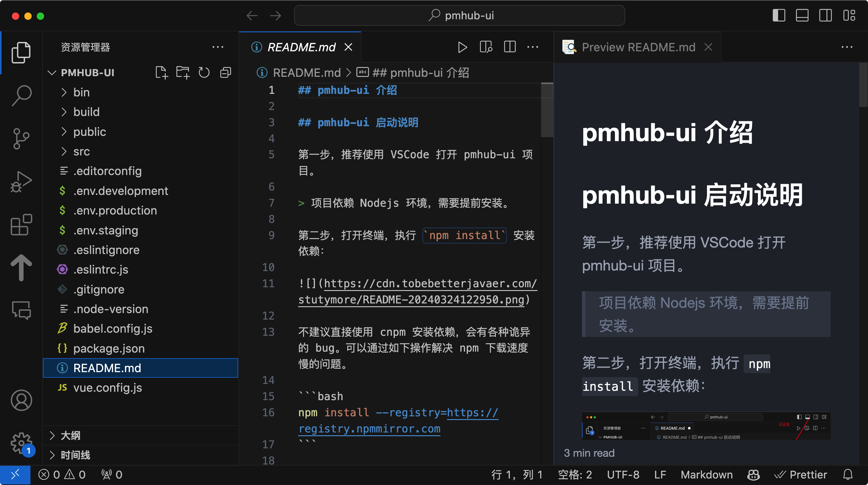Close the Preview README.md tab

click(x=708, y=47)
